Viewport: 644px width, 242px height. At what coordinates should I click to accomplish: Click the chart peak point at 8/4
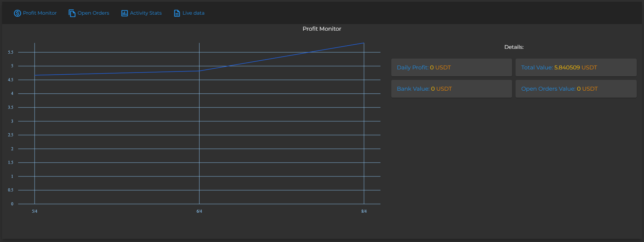pyautogui.click(x=364, y=43)
